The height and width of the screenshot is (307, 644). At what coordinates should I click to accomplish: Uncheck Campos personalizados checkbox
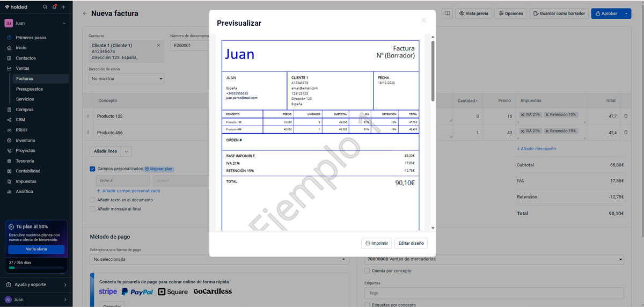[92, 169]
